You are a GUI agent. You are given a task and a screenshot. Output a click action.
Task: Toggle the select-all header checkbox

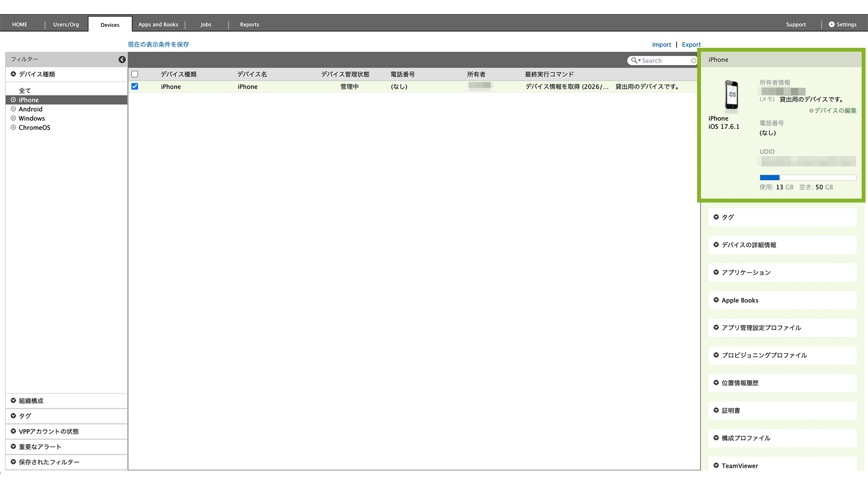[x=135, y=74]
